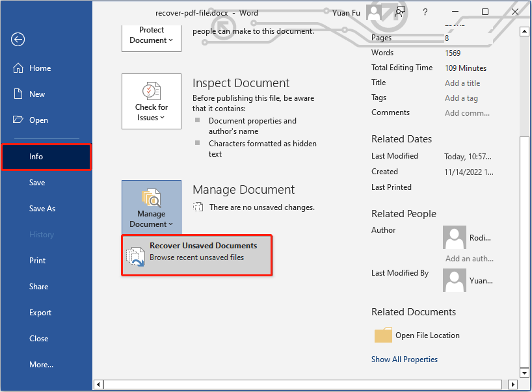Expand the Protect Document dropdown
Screen dimensions: 532x392
point(152,38)
